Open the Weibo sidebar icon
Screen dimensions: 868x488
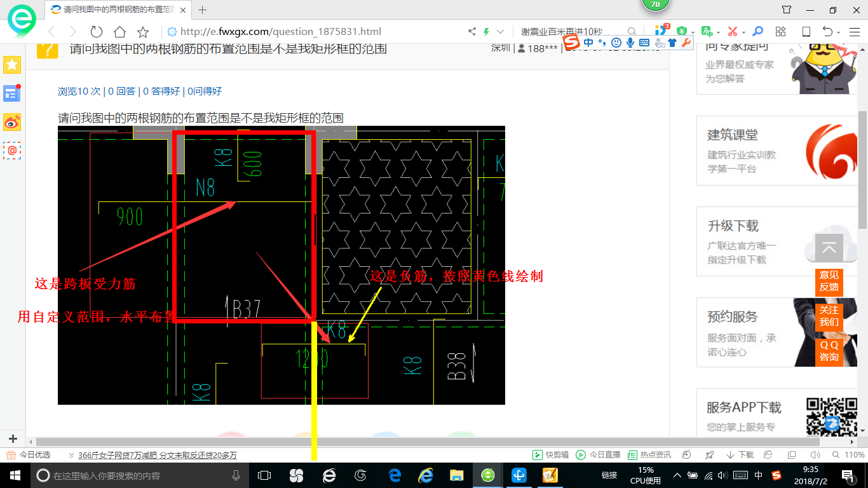[x=12, y=121]
